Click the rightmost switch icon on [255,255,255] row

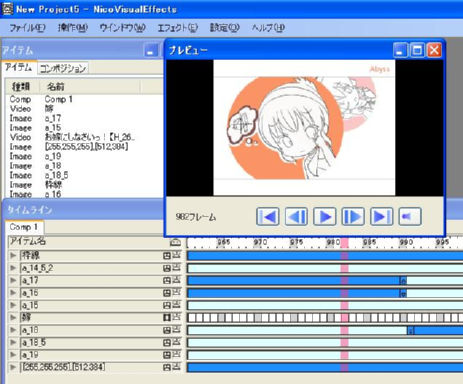[177, 367]
